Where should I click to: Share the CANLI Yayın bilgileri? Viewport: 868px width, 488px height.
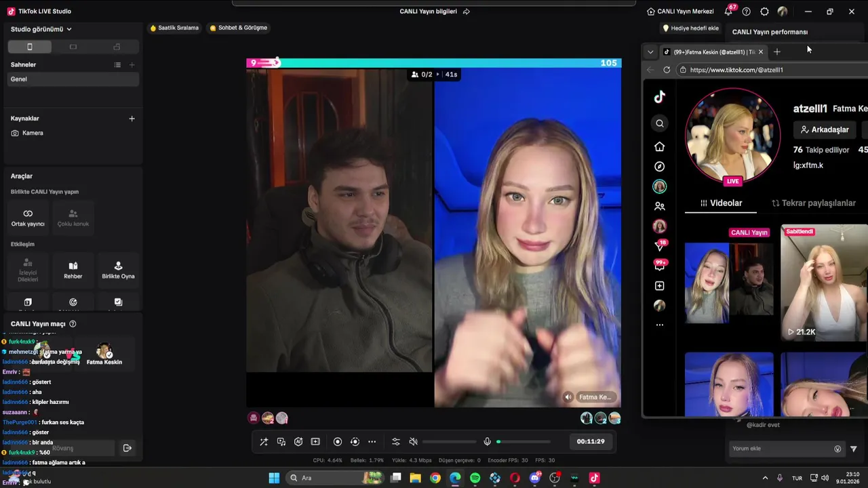coord(466,12)
